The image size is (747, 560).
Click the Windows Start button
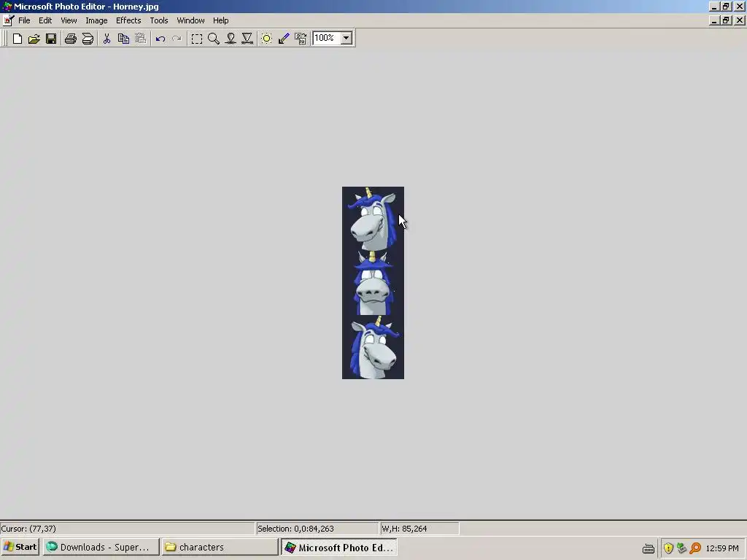coord(20,547)
